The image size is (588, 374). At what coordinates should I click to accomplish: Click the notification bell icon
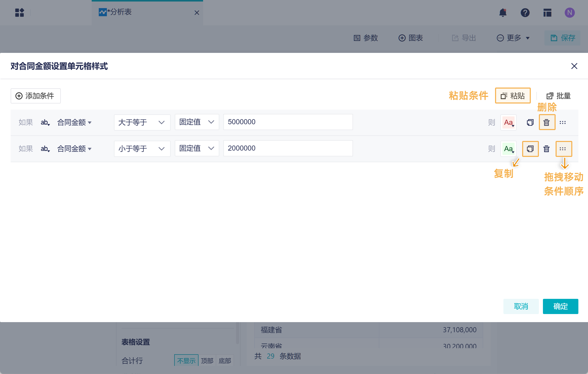[503, 12]
